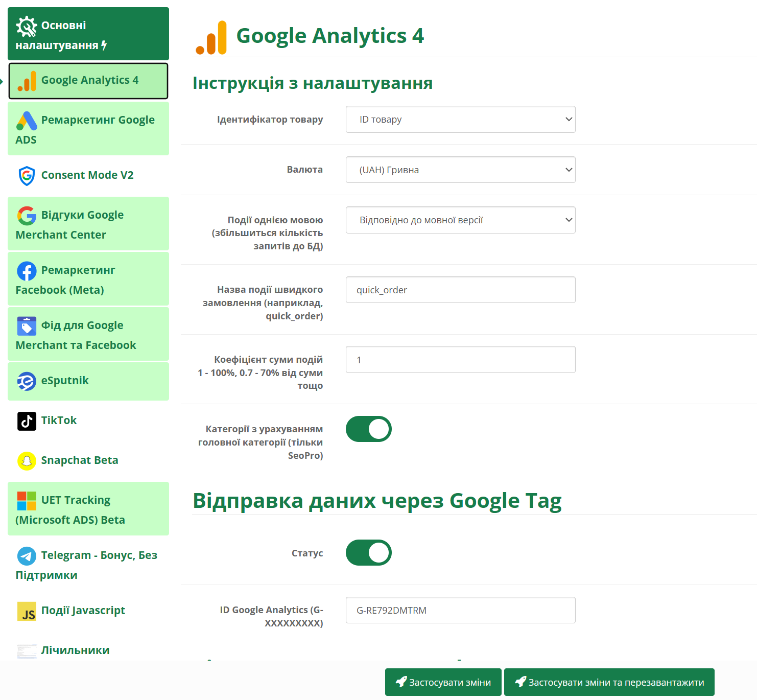
Task: Click the yellow JS icon
Action: pyautogui.click(x=27, y=611)
